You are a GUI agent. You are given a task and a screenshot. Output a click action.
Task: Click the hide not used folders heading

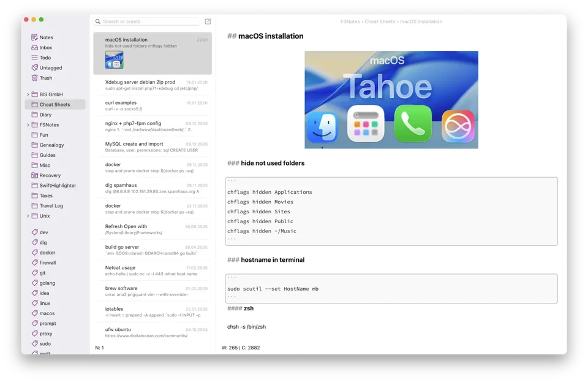273,163
